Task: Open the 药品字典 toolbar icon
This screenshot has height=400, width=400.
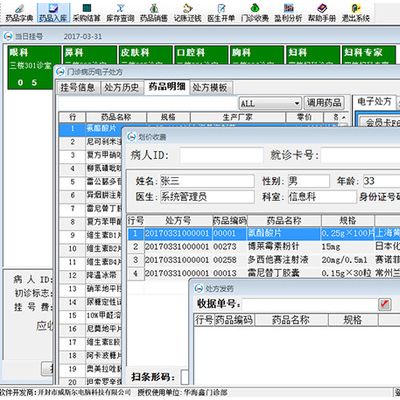Action: tap(19, 13)
